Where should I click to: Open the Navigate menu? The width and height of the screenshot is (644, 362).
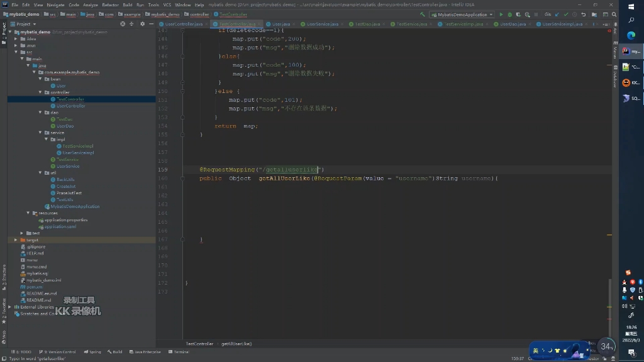click(55, 5)
